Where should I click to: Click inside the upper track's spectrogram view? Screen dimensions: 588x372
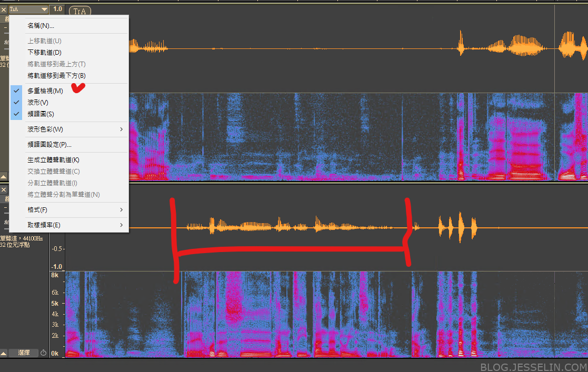(358, 137)
